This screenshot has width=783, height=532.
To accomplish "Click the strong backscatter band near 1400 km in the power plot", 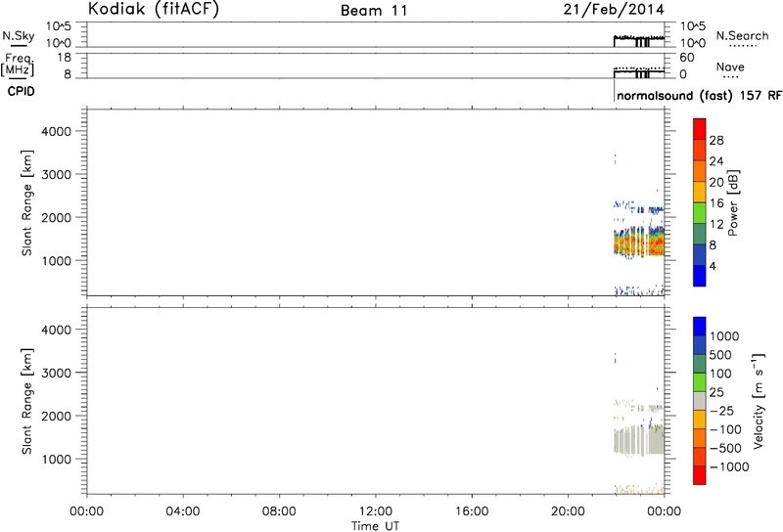I will tap(639, 244).
